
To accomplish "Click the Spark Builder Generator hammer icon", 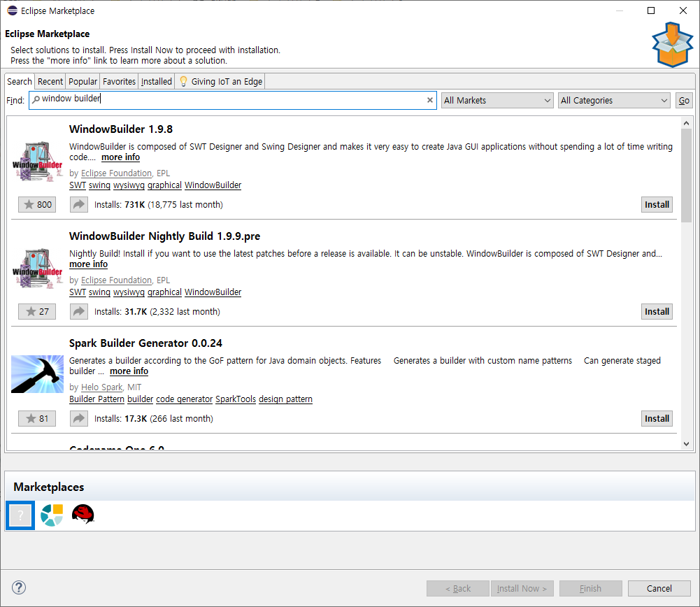I will pos(37,374).
